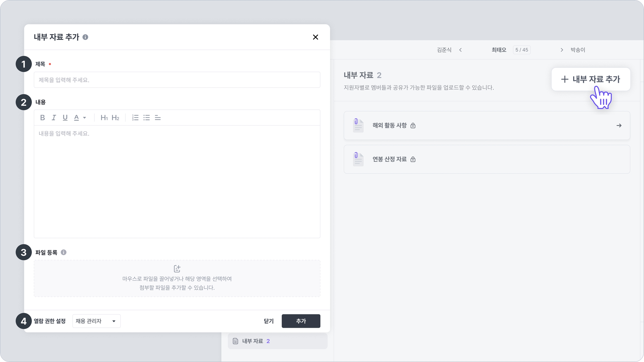Open 열람 권한 설정 dropdown 채용 관리자
Image resolution: width=644 pixels, height=362 pixels.
click(96, 321)
